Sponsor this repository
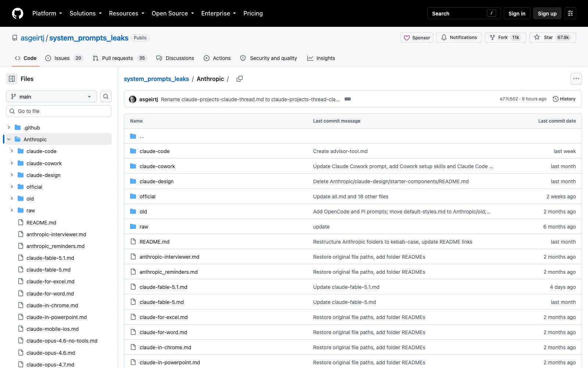 pos(417,38)
